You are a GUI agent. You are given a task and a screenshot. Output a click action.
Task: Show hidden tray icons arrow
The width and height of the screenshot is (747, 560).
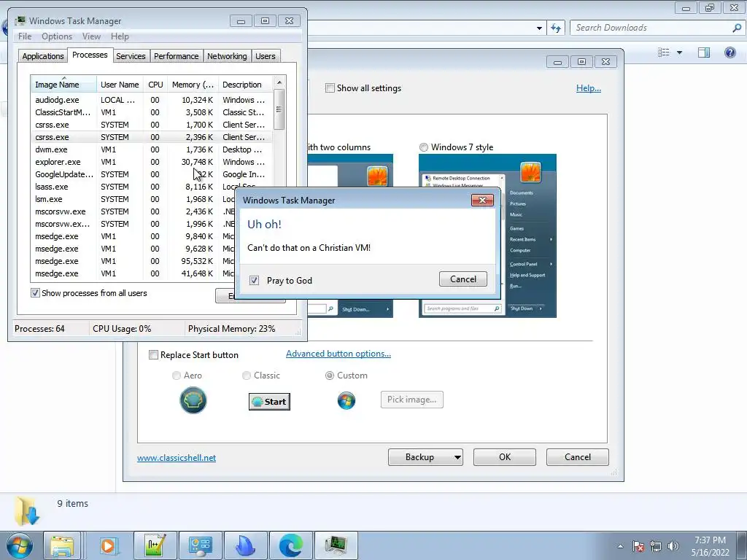pyautogui.click(x=620, y=546)
